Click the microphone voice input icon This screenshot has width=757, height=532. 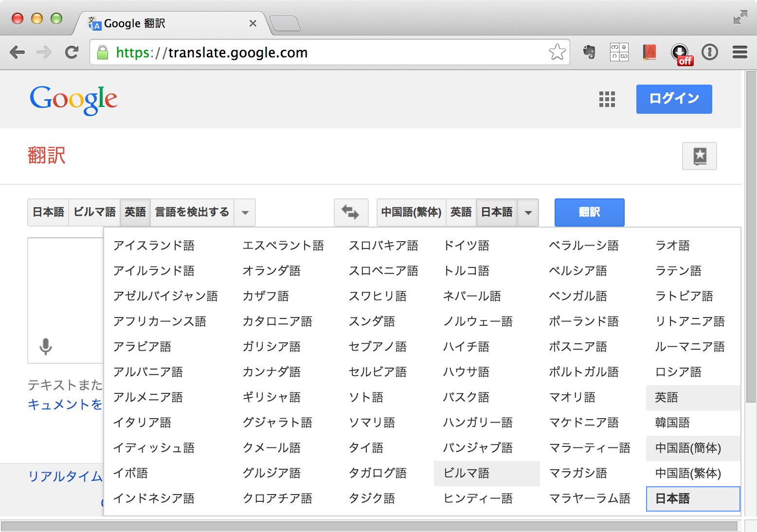tap(46, 347)
